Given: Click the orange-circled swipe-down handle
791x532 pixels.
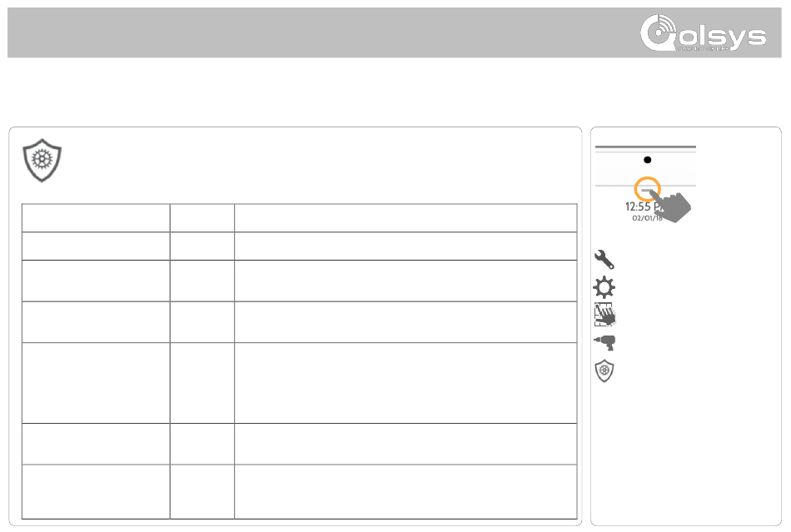Looking at the screenshot, I should coord(647,190).
